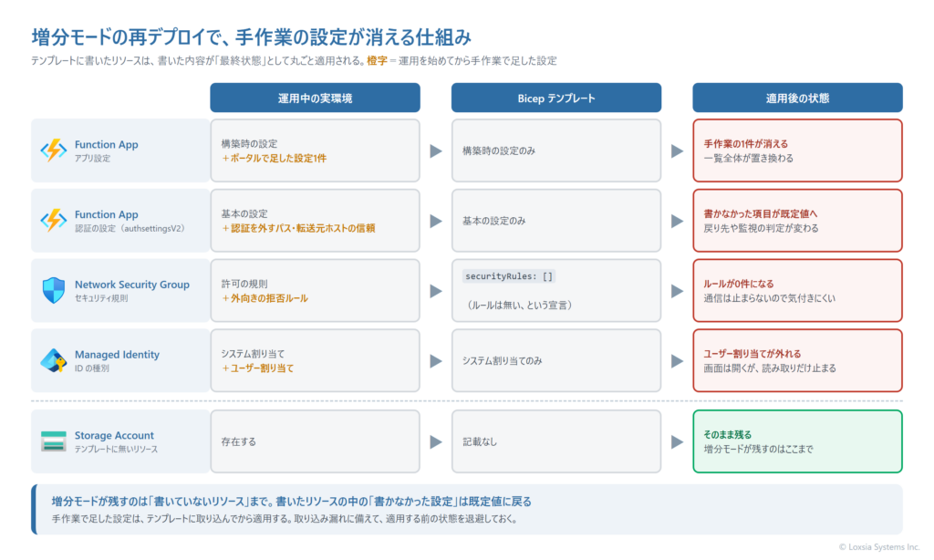Click the Function App label above 認証の設定
Viewport: 934px width, 560px height.
click(x=106, y=214)
